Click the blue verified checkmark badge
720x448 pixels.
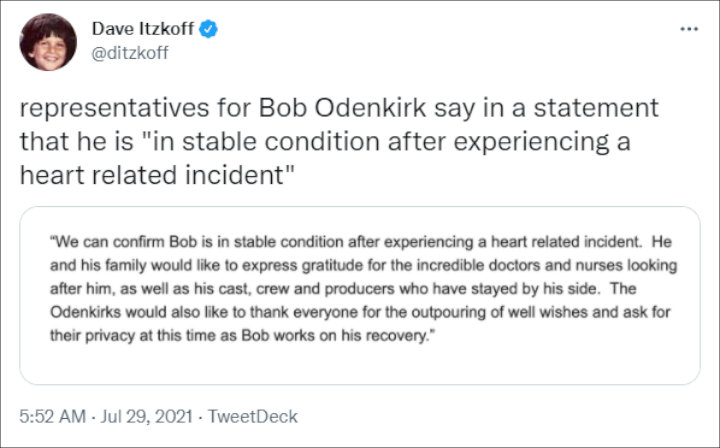[208, 29]
